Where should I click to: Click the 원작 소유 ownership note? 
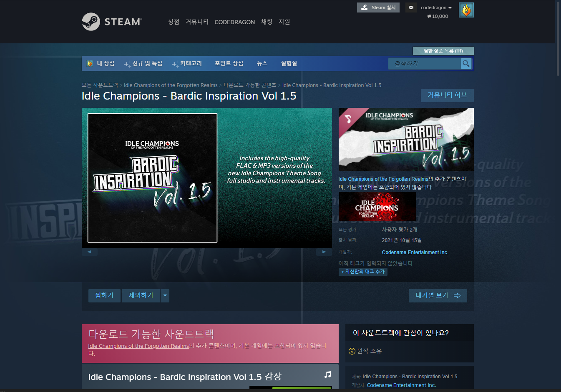369,351
